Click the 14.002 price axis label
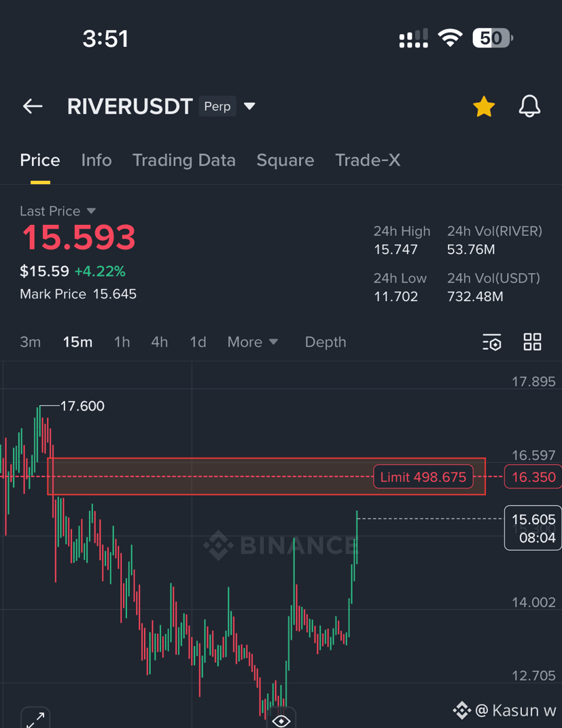Viewport: 562px width, 728px height. (533, 602)
